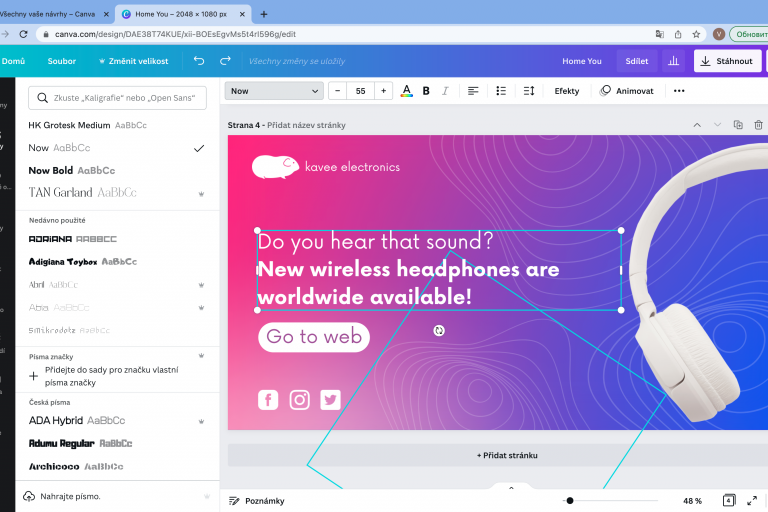This screenshot has width=768, height=512.
Task: Toggle bulleted list formatting
Action: pyautogui.click(x=499, y=91)
